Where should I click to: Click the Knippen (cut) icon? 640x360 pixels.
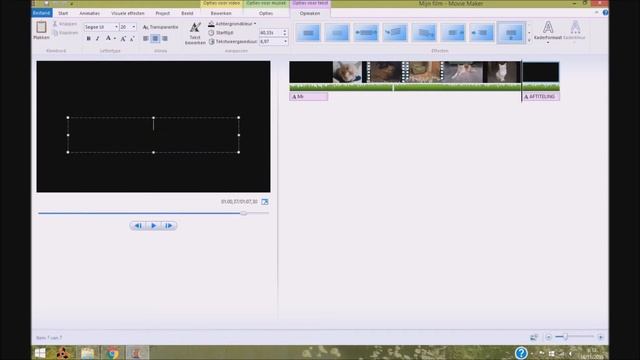tap(55, 24)
